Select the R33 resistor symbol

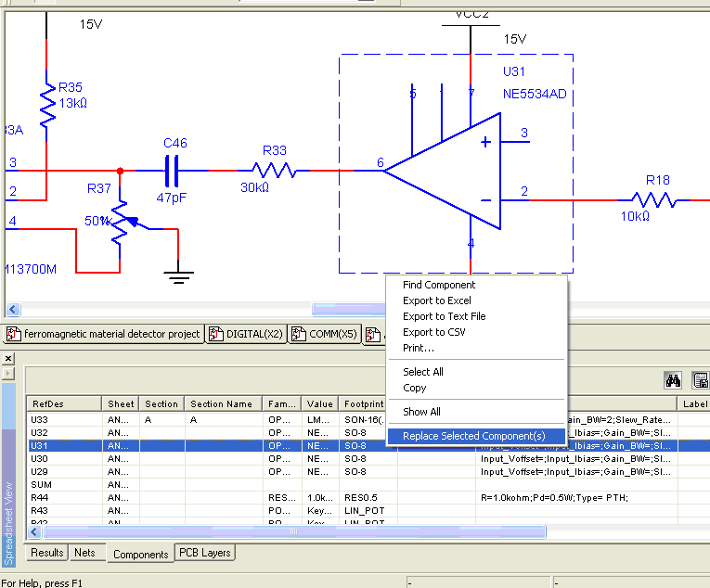click(273, 171)
